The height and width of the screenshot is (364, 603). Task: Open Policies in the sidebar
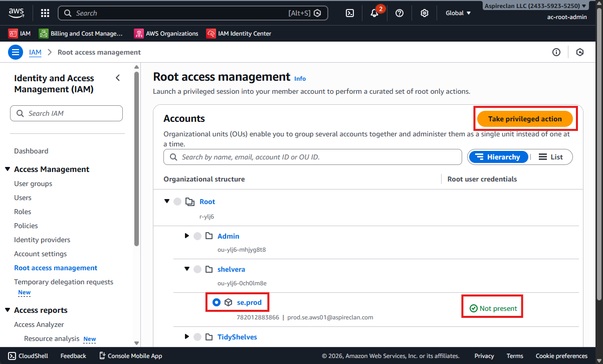coord(26,226)
